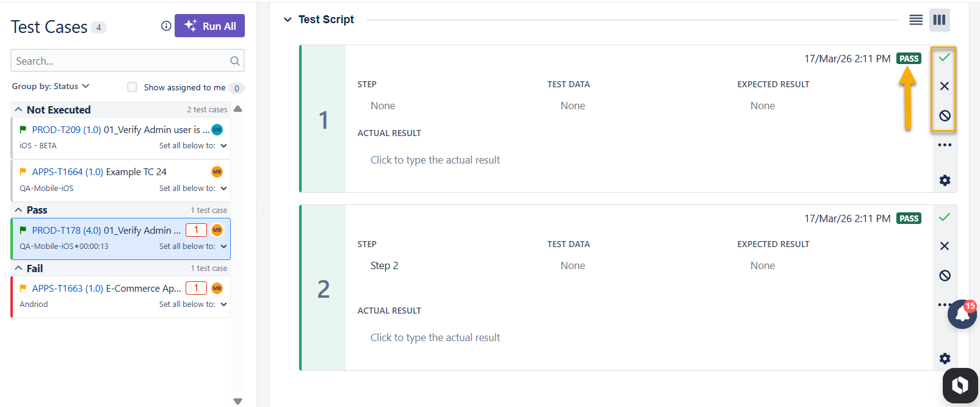This screenshot has height=407, width=980.
Task: Open the Group by: Status dropdown
Action: 51,86
